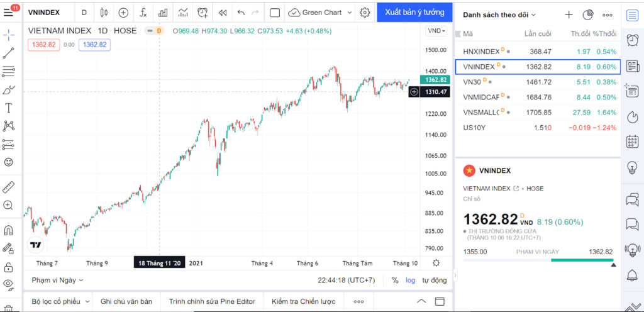Image resolution: width=644 pixels, height=312 pixels.
Task: Expand the bottom panel with chevron
Action: 421,301
